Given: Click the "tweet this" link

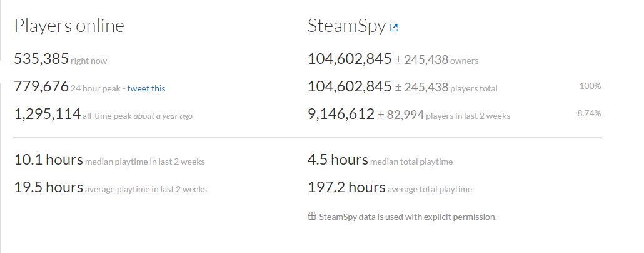Looking at the screenshot, I should pos(146,88).
